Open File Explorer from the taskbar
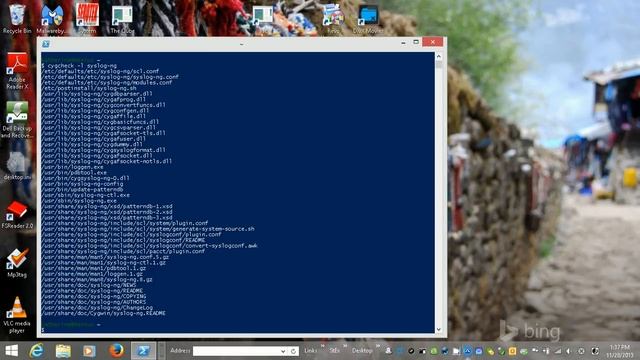The image size is (640, 360). (x=63, y=351)
